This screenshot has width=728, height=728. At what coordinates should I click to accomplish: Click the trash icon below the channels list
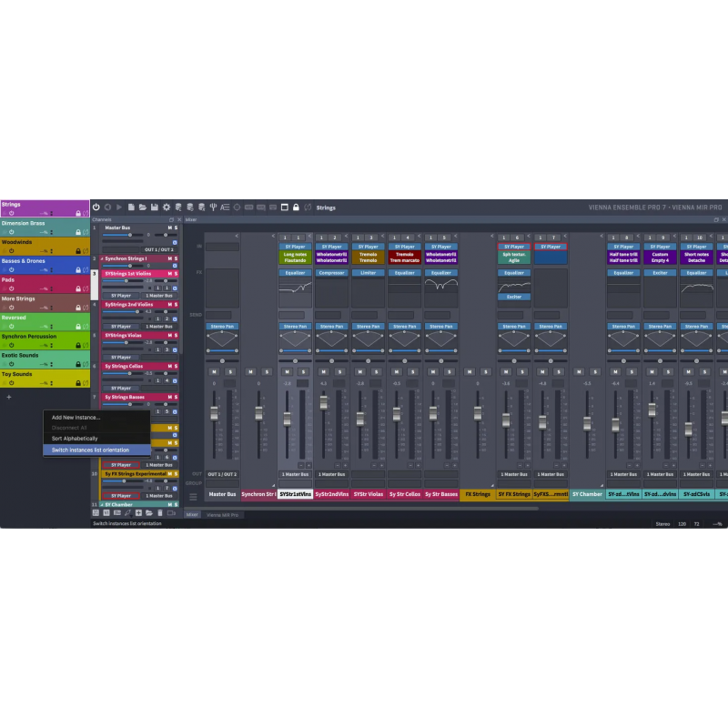coord(159,513)
